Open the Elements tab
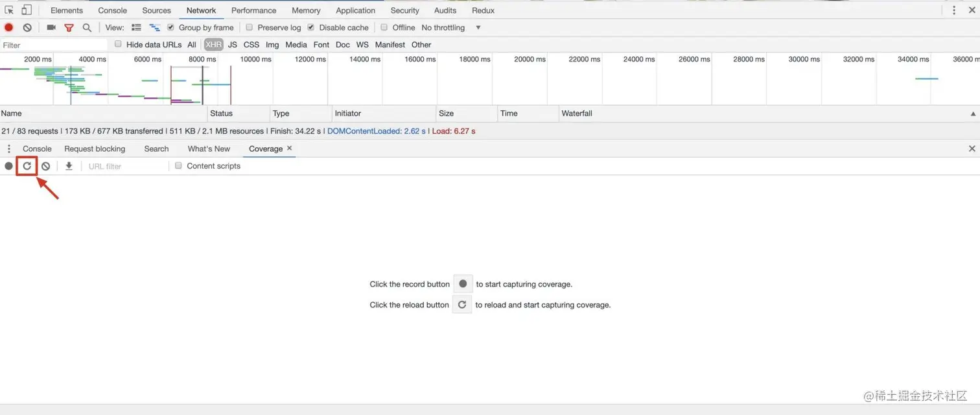This screenshot has width=980, height=415. click(67, 10)
